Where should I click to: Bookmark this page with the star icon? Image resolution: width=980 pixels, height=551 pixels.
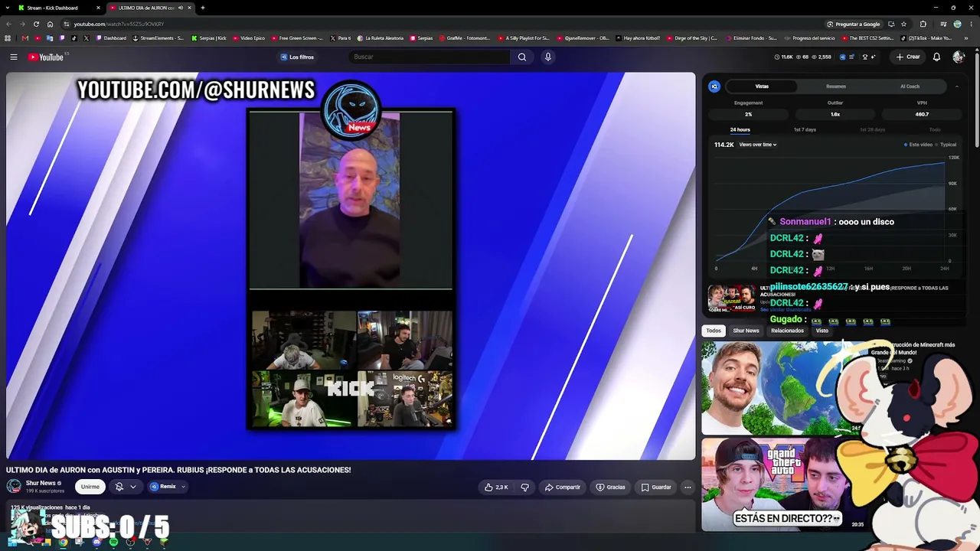coord(903,24)
